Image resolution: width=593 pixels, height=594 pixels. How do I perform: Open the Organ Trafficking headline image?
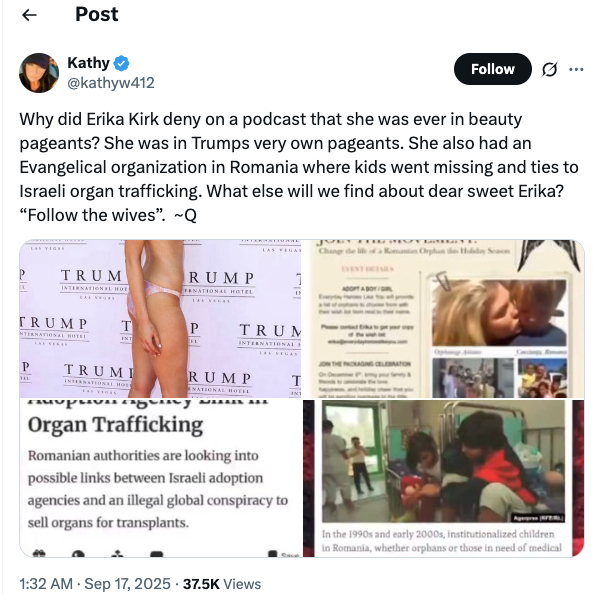(x=160, y=478)
